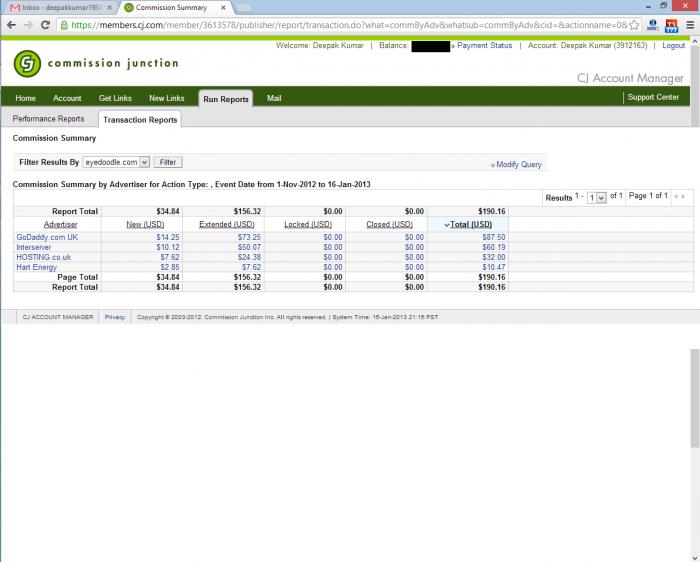Click Payment Status link
The height and width of the screenshot is (562, 700).
click(x=484, y=46)
